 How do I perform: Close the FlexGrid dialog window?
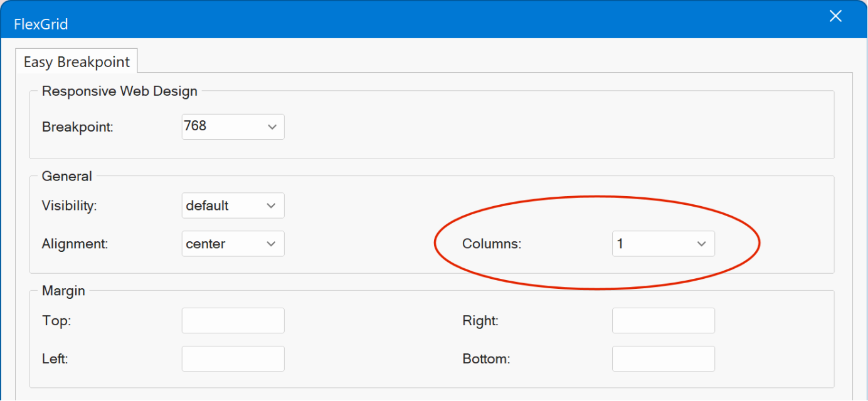click(835, 17)
